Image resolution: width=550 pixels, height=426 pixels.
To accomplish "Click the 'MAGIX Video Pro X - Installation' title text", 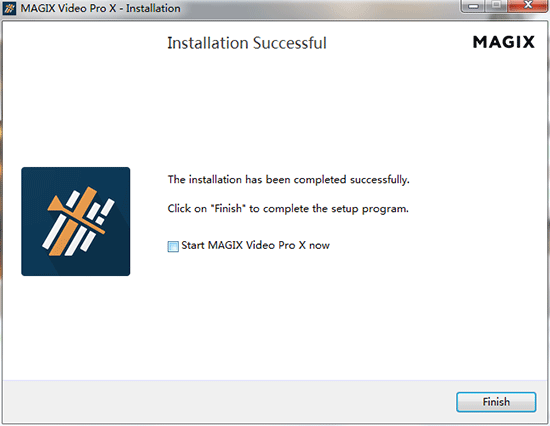I will (x=100, y=8).
